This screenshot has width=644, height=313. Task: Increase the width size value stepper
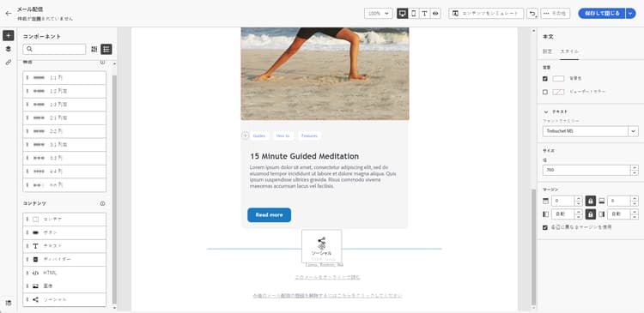635,168
